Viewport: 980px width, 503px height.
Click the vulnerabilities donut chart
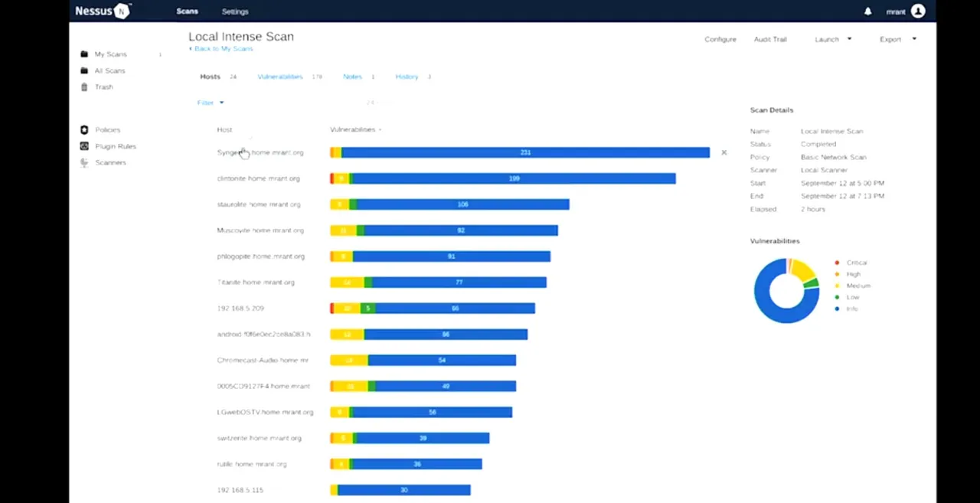[x=786, y=291]
